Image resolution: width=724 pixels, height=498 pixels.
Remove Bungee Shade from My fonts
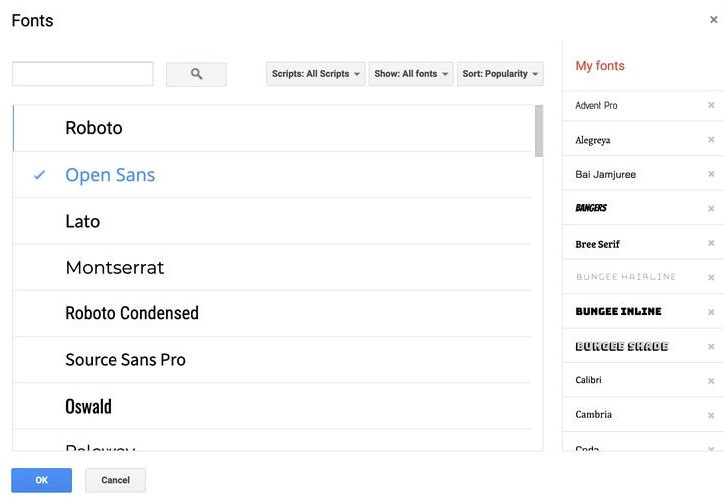(x=711, y=346)
